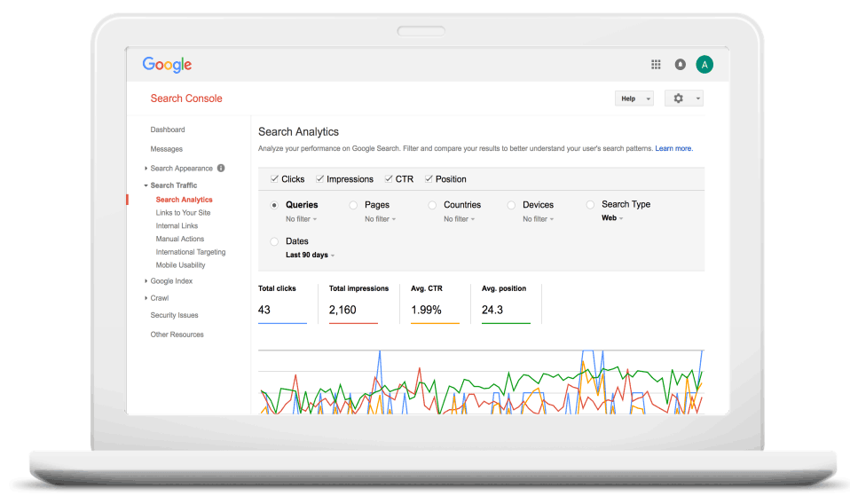Screen dimensions: 850x504
Task: Open the account avatar labeled A
Action: point(704,64)
